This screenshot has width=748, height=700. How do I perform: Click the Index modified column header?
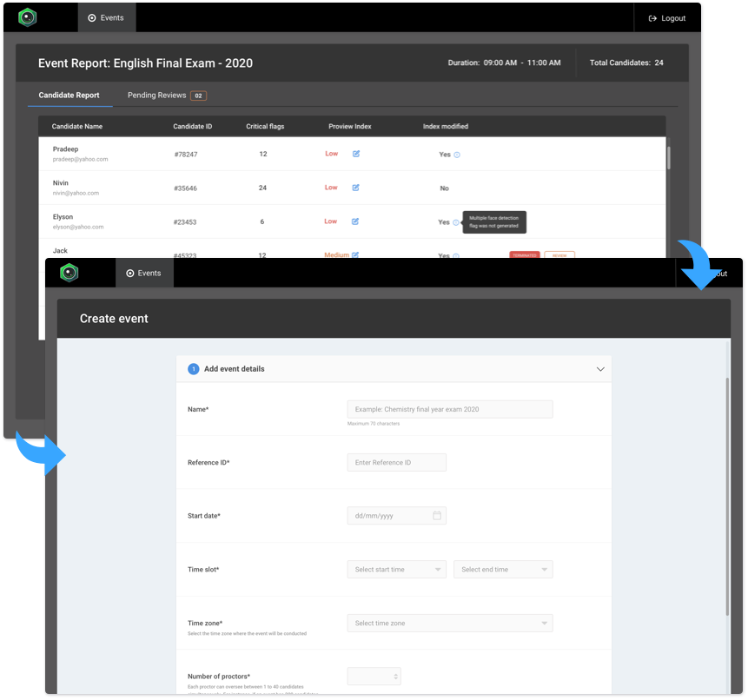click(x=446, y=126)
